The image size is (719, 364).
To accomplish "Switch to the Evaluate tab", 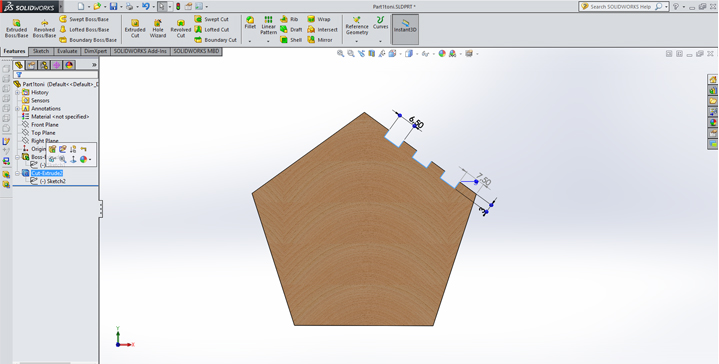I will 67,51.
